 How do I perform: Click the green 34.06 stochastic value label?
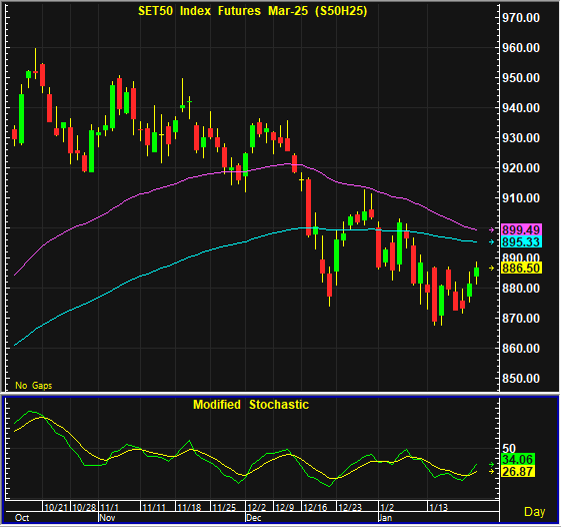pos(518,459)
